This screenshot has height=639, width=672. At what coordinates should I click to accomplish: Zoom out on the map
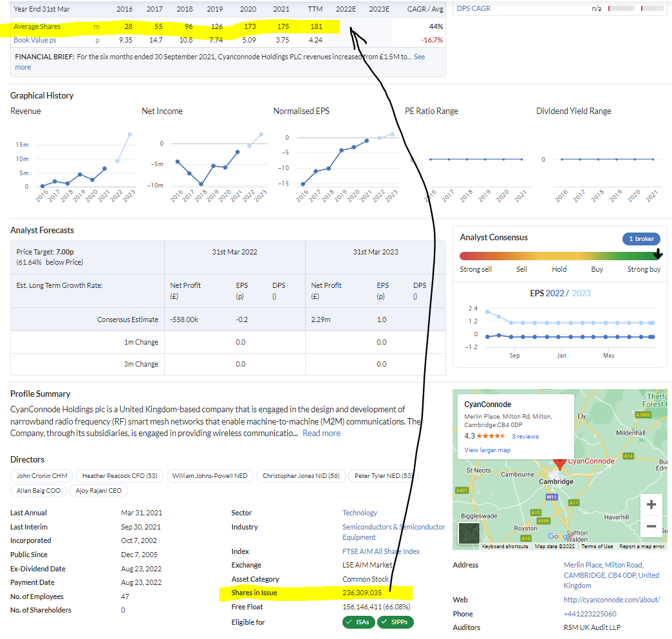pyautogui.click(x=651, y=526)
